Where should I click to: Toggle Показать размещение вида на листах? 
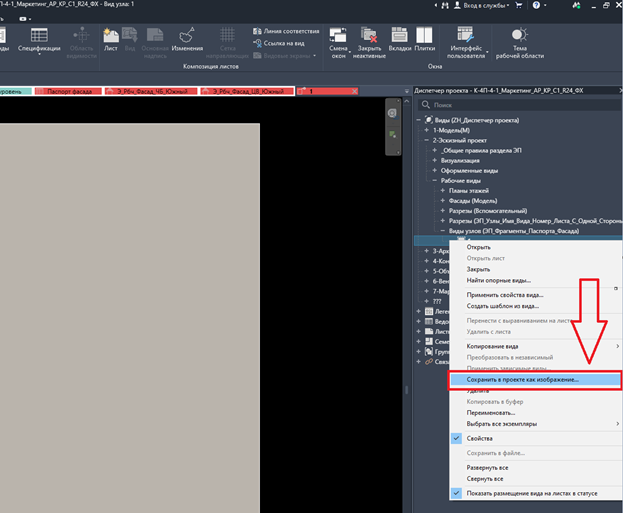[x=536, y=494]
